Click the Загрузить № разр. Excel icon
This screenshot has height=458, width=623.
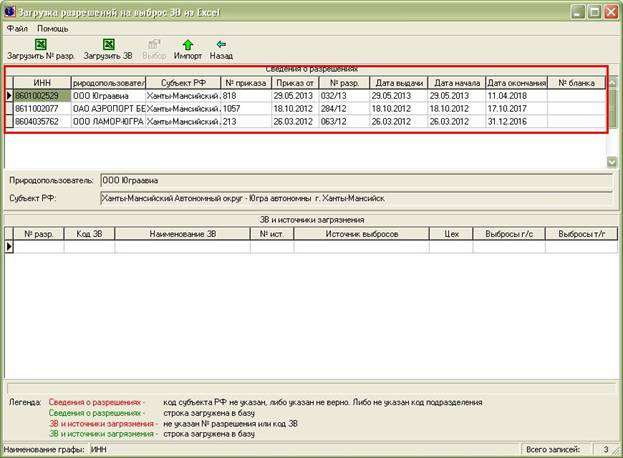[x=40, y=45]
